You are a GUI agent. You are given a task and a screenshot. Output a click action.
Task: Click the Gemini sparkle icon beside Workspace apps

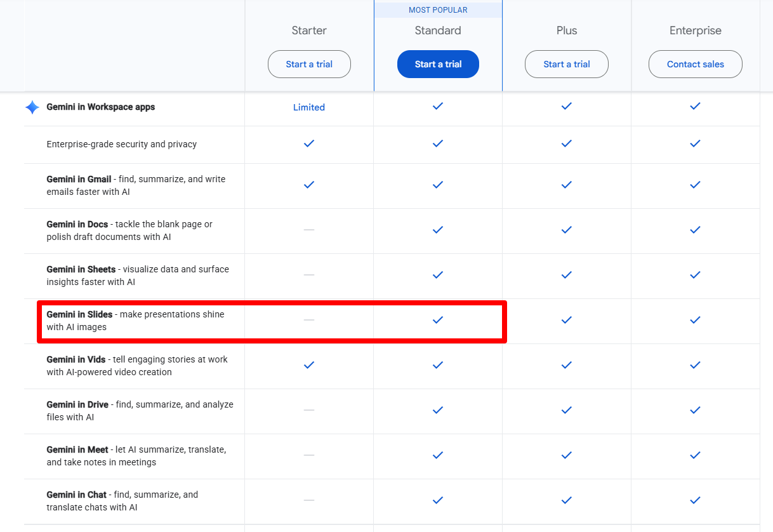pos(32,107)
